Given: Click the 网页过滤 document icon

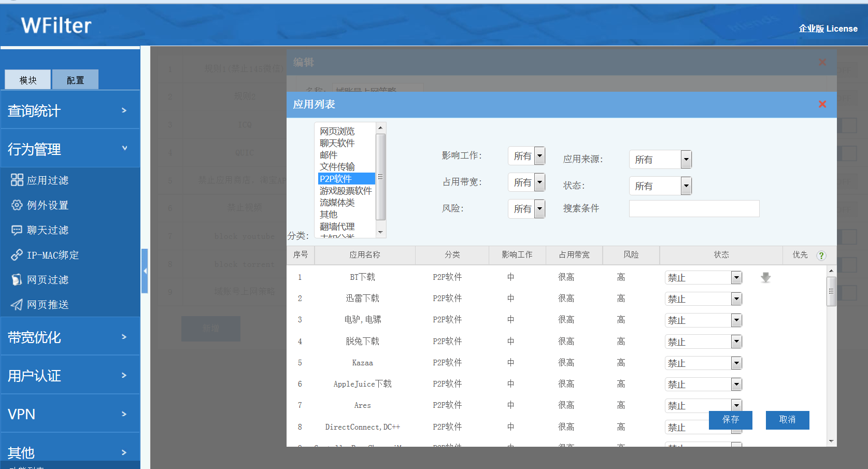Looking at the screenshot, I should click(17, 280).
